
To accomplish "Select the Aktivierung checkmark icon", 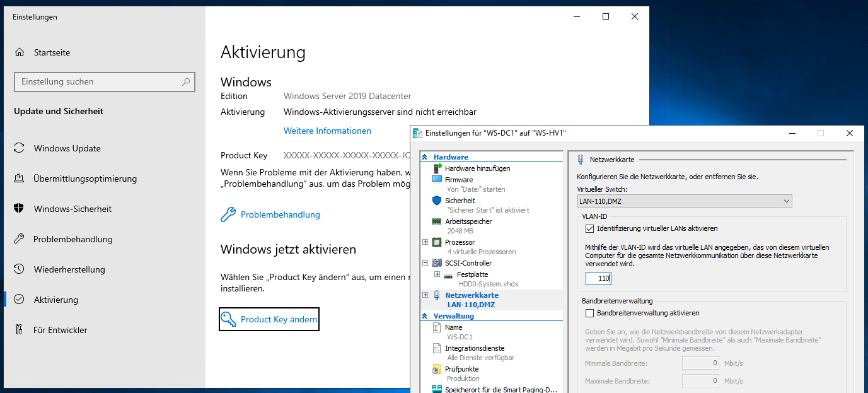I will (x=20, y=300).
